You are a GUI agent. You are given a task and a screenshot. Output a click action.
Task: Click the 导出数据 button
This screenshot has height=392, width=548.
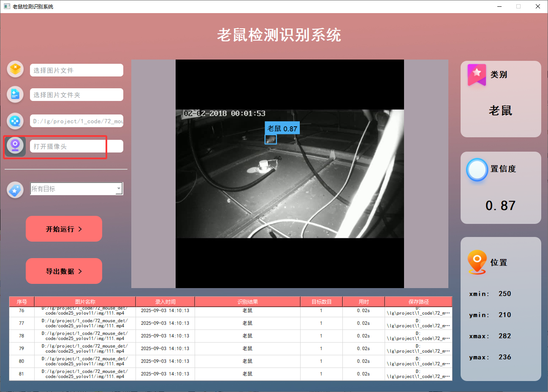pyautogui.click(x=64, y=271)
